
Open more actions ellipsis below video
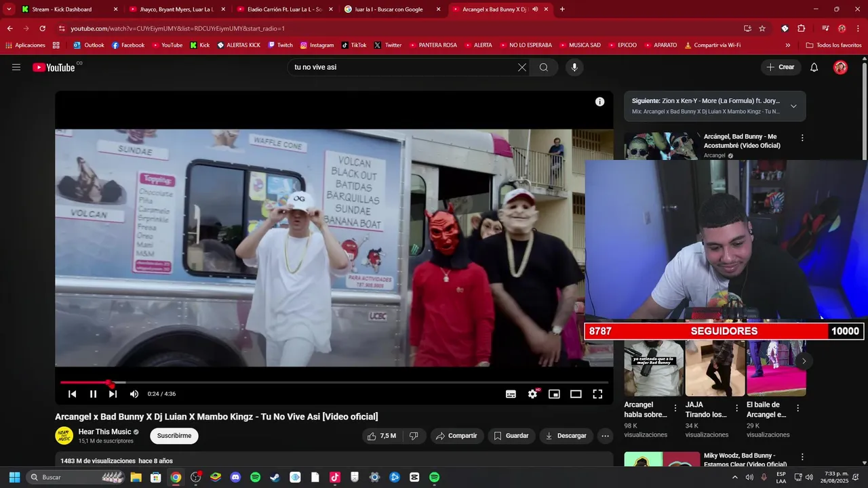click(606, 436)
